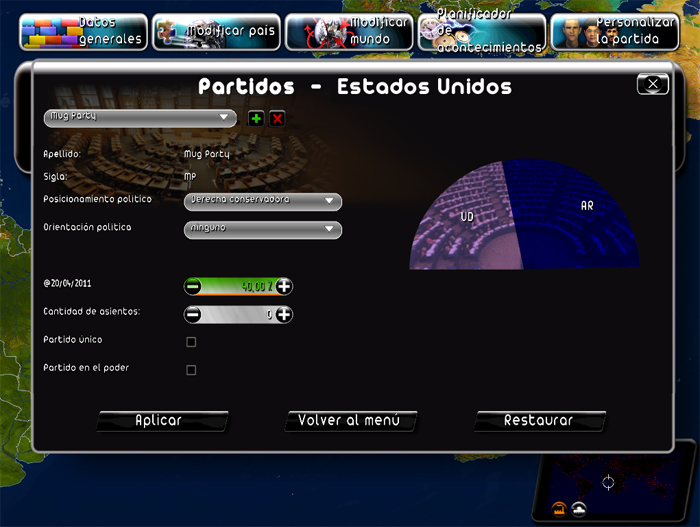Toggle the Partido en el poder checkbox
The width and height of the screenshot is (700, 527).
[x=191, y=370]
